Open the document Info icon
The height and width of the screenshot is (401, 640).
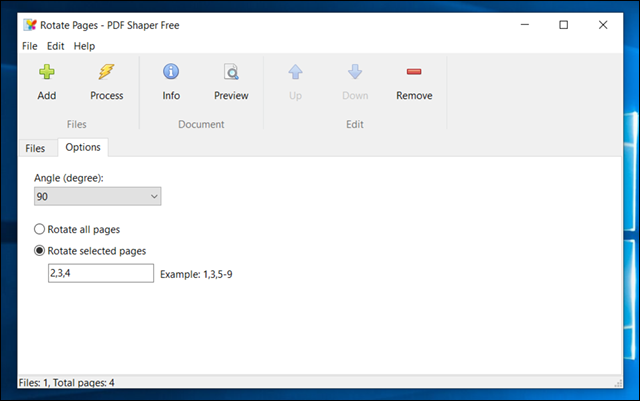pos(171,71)
